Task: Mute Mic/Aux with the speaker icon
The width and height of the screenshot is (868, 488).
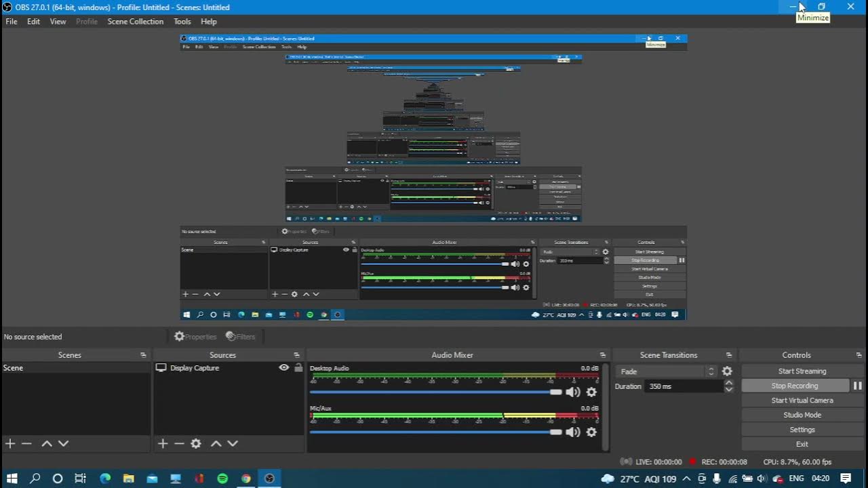Action: tap(573, 432)
